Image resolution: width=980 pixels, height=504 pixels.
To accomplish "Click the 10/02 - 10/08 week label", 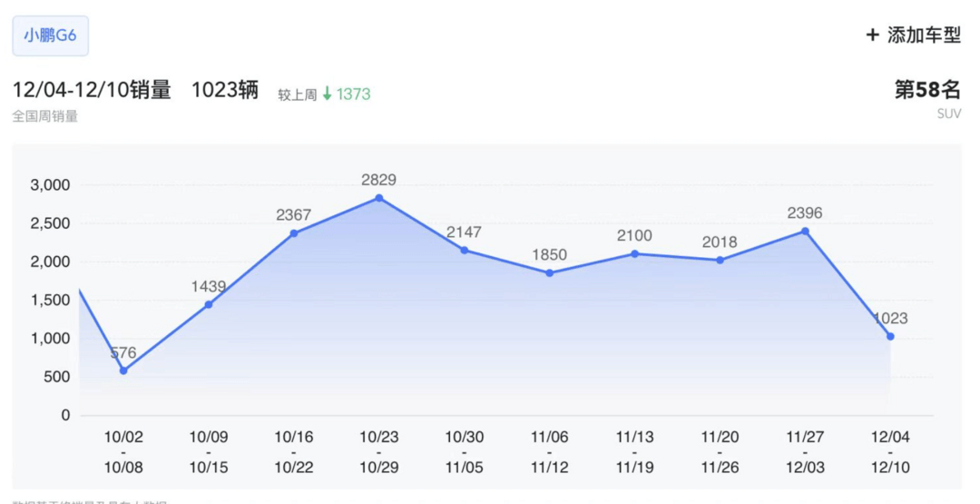I will pos(123,452).
